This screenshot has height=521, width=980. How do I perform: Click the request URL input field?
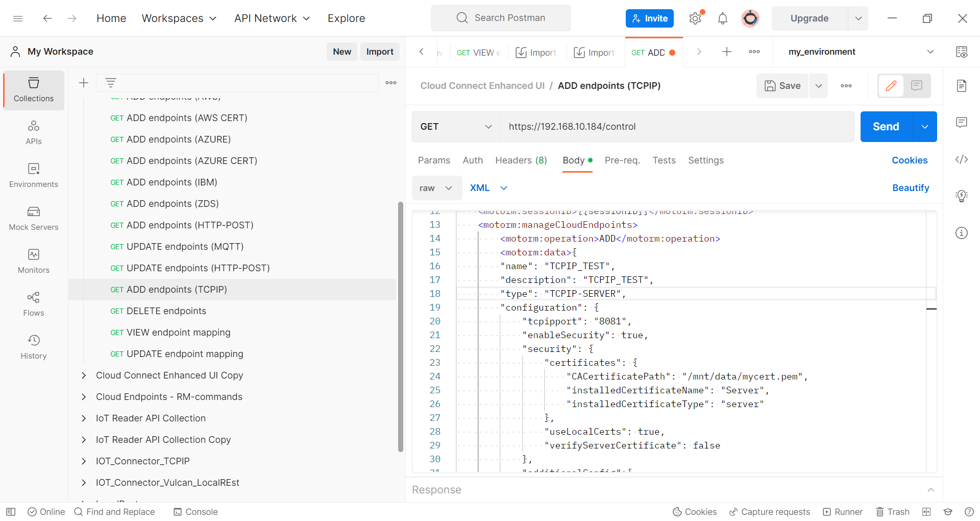[677, 127]
